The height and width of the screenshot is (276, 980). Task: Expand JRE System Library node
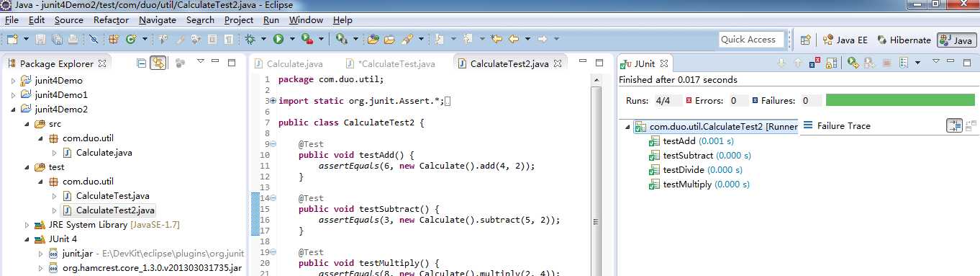[27, 225]
